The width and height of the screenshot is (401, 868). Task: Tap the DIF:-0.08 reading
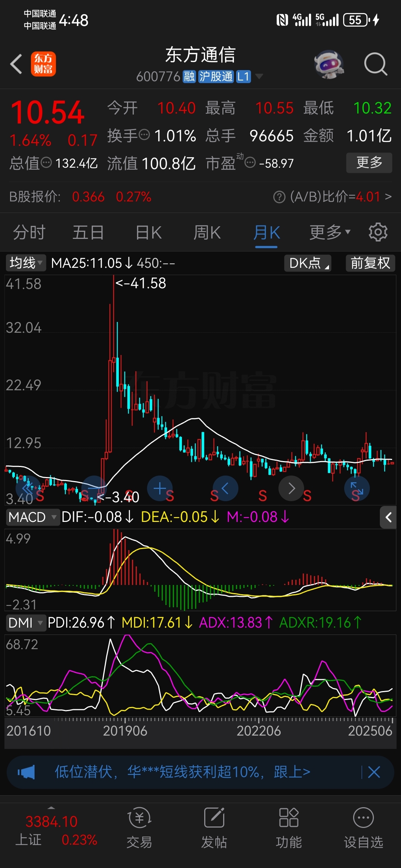coord(98,517)
